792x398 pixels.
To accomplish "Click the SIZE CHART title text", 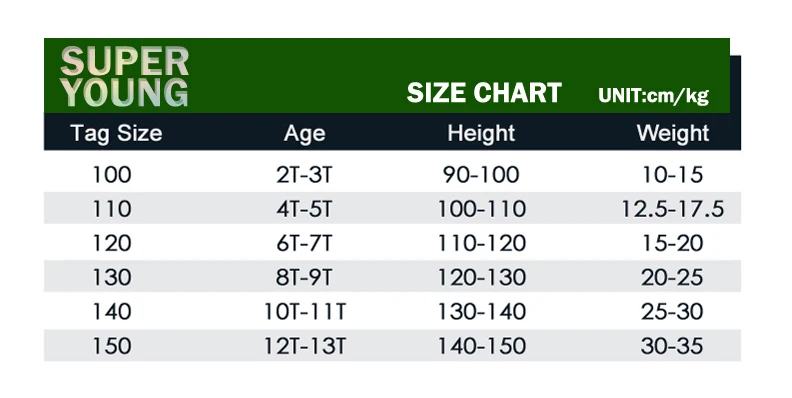I will pyautogui.click(x=484, y=93).
